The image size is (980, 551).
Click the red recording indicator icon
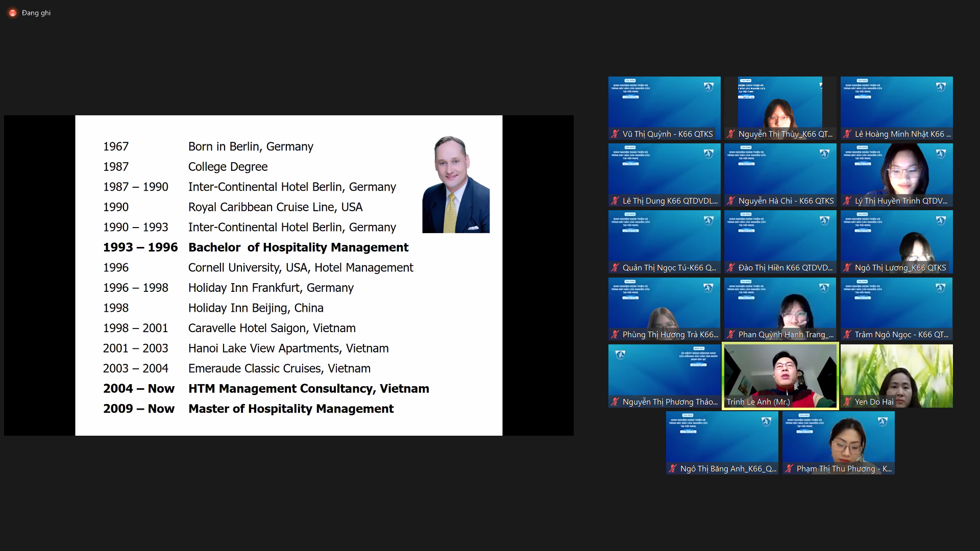pyautogui.click(x=12, y=13)
